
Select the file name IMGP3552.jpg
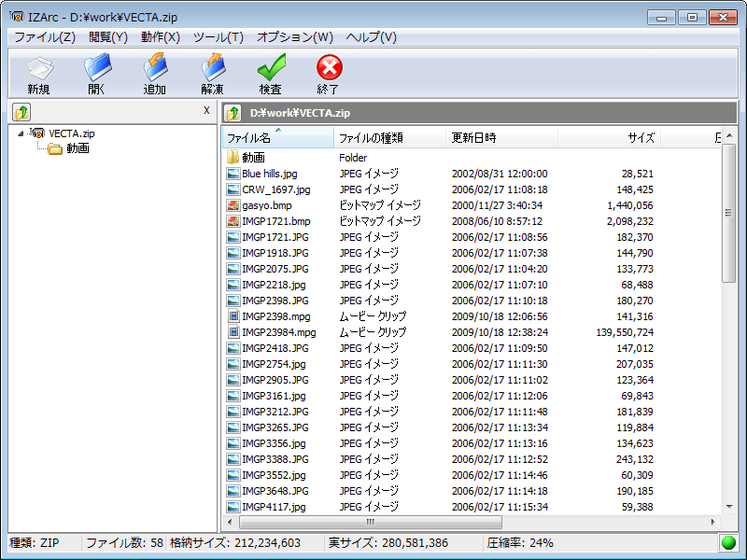coord(274,475)
